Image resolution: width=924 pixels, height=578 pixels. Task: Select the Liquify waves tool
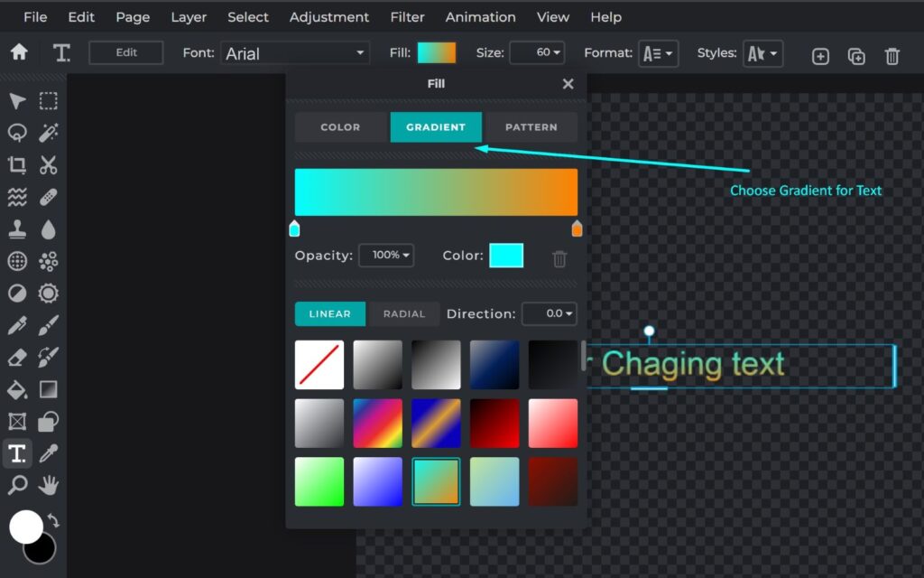(17, 197)
